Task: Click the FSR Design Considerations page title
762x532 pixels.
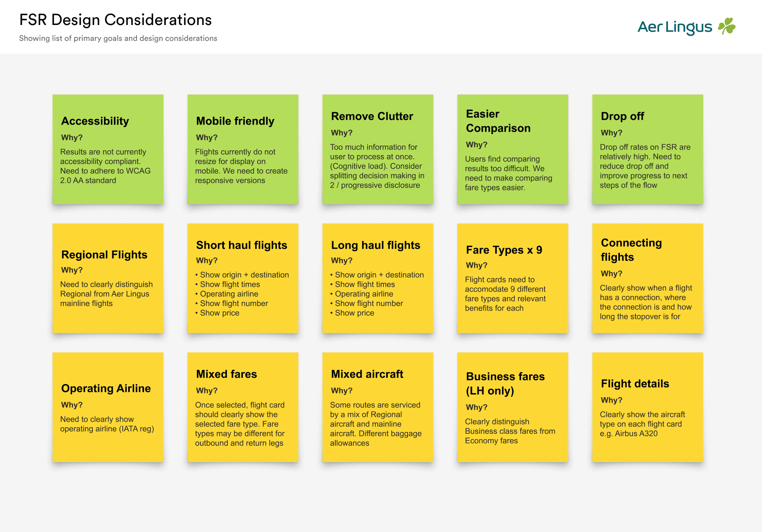Action: [115, 20]
